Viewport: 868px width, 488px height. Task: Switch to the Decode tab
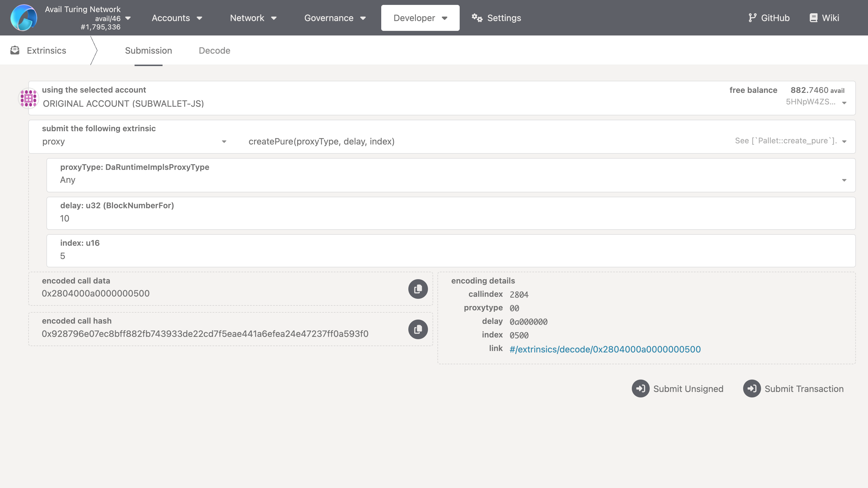(x=214, y=50)
